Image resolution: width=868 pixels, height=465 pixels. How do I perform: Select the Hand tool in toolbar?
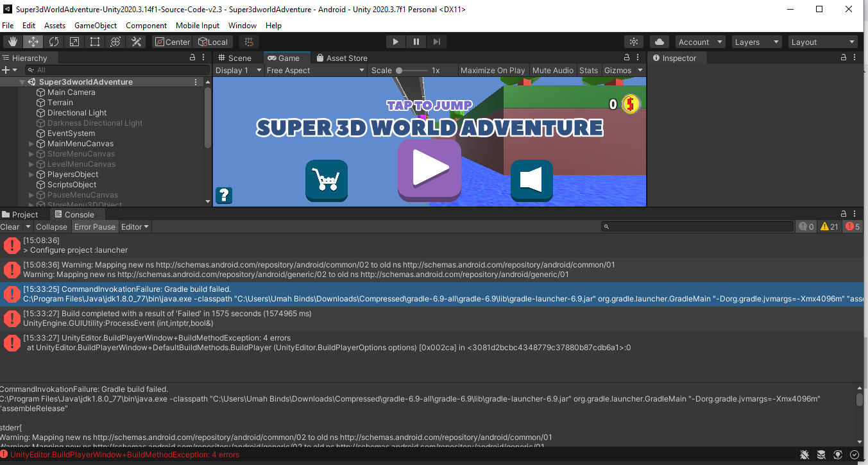click(x=13, y=42)
